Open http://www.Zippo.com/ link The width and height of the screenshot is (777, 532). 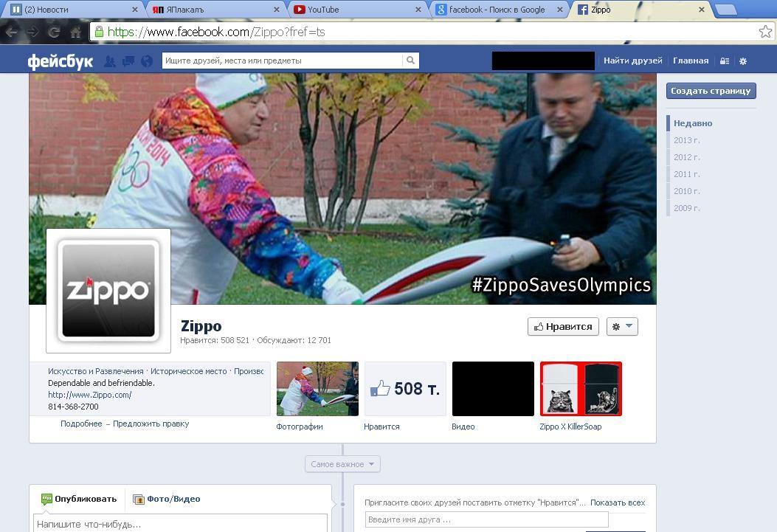pyautogui.click(x=90, y=395)
